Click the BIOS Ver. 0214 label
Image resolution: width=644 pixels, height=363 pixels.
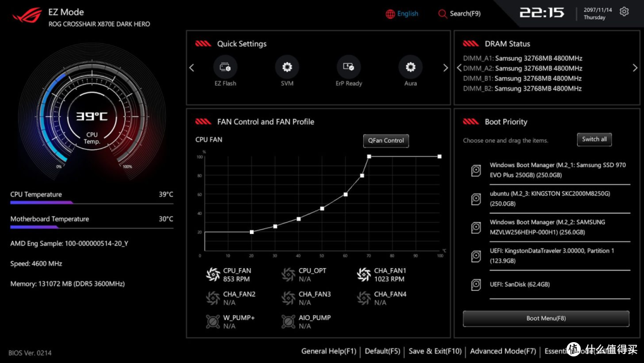pos(30,353)
